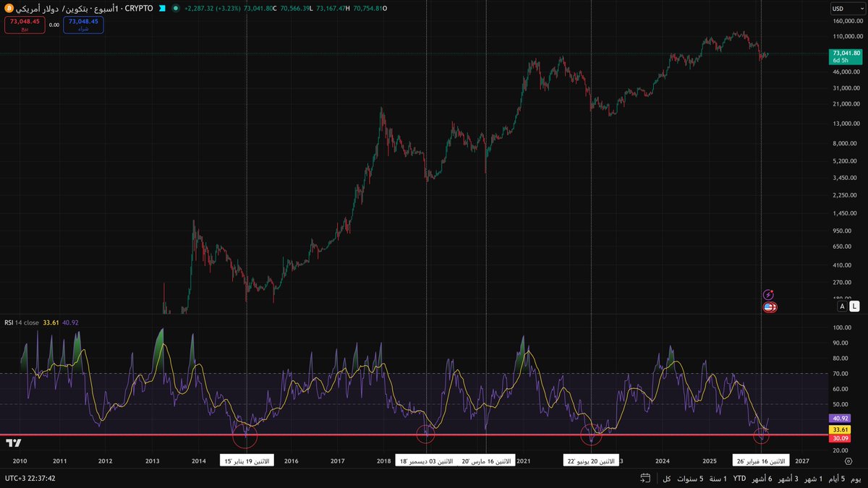Click date label الاثنين 19 يناير '15
868x488 pixels.
pyautogui.click(x=247, y=461)
